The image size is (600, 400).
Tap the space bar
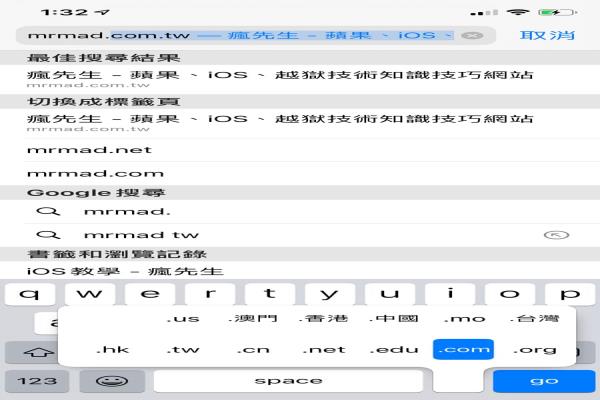click(x=288, y=381)
